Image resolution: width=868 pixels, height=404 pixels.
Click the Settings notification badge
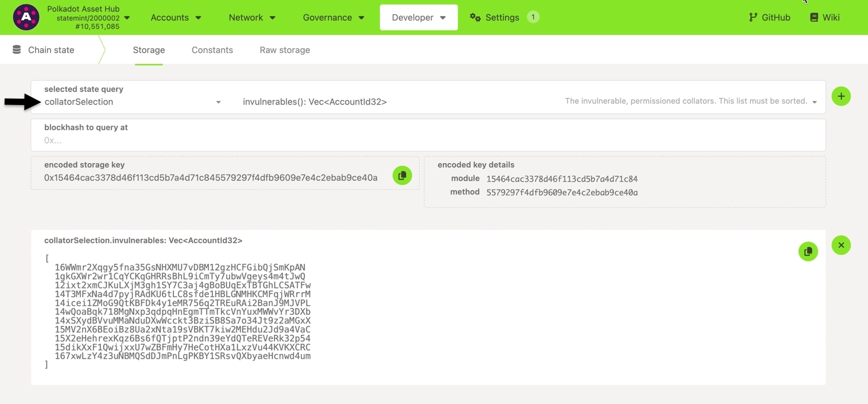tap(533, 17)
